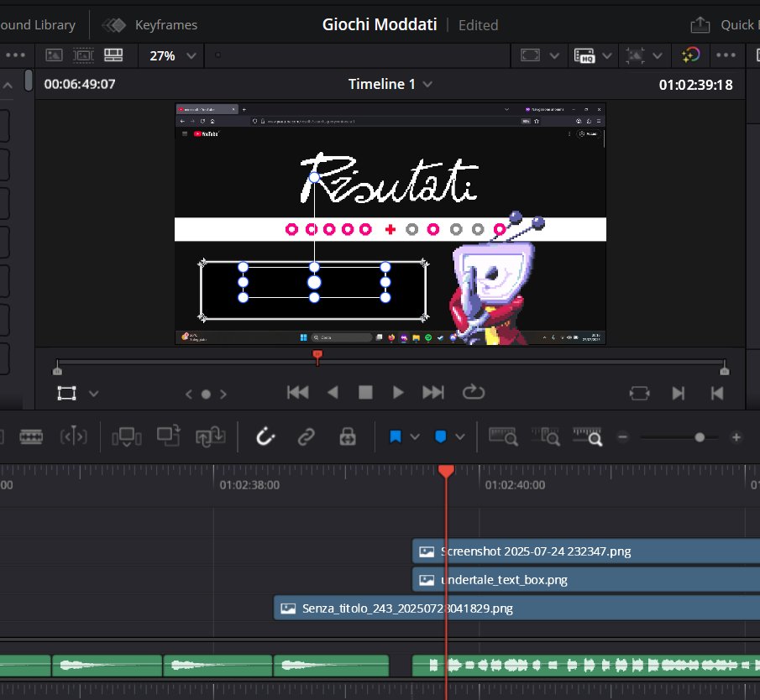Open the flag color dropdown
The image size is (760, 700).
[x=415, y=437]
